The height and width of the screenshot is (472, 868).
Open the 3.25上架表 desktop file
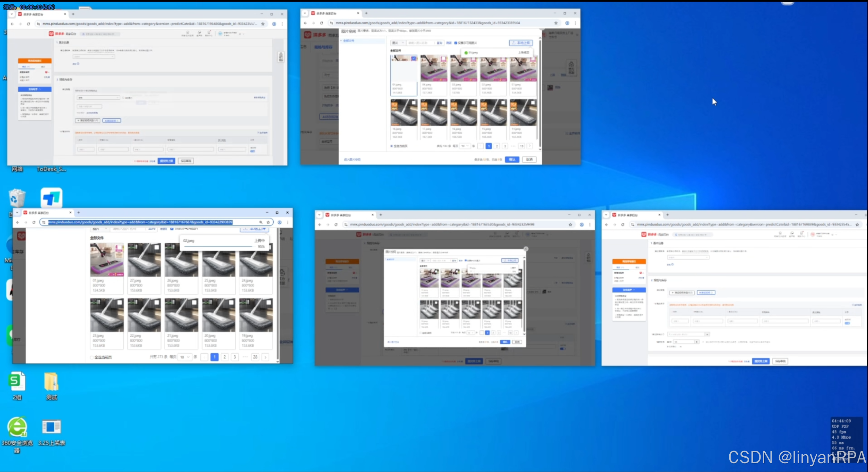(x=51, y=431)
